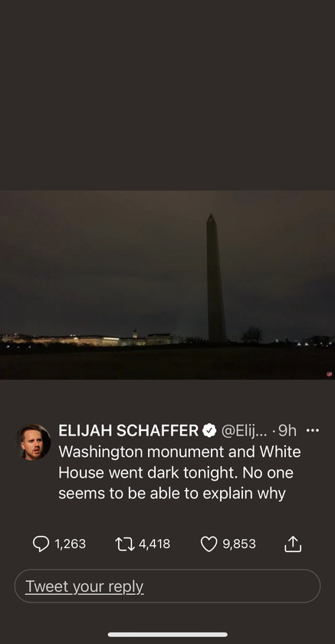Retweet using the arrows icon
The height and width of the screenshot is (644, 335).
coord(125,544)
